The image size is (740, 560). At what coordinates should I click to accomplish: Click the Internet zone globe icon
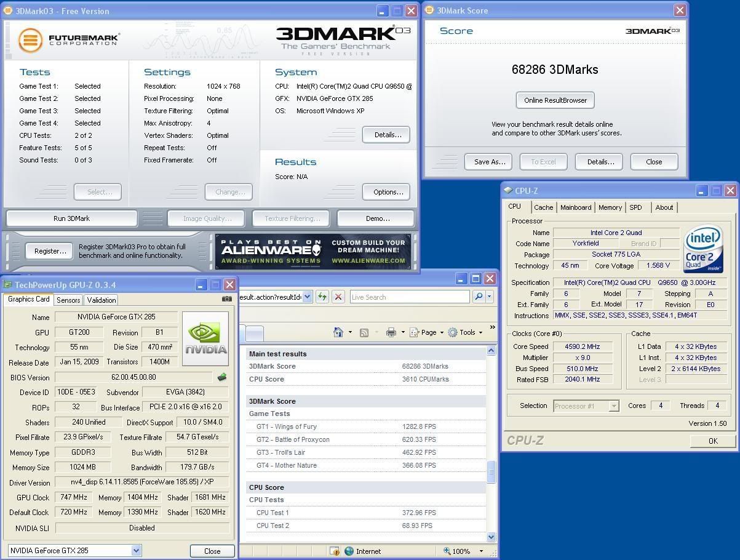click(x=349, y=551)
